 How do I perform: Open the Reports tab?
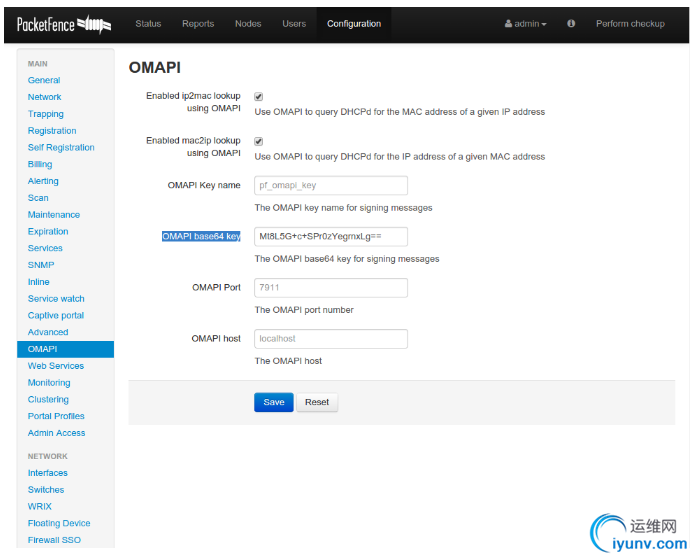[x=198, y=24]
